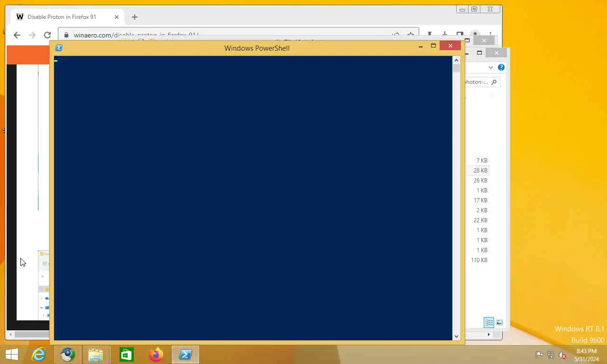This screenshot has width=607, height=364.
Task: Select the file row sized 7 KB
Action: pos(477,161)
